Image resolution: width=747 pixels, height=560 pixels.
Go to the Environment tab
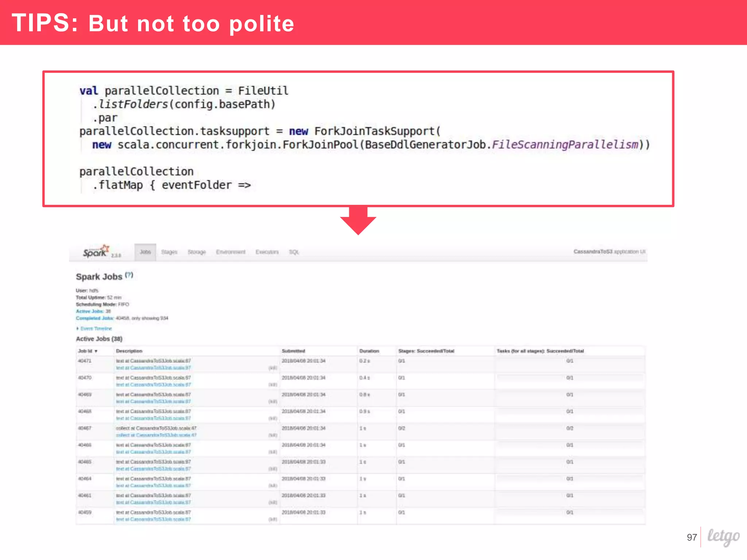(231, 252)
